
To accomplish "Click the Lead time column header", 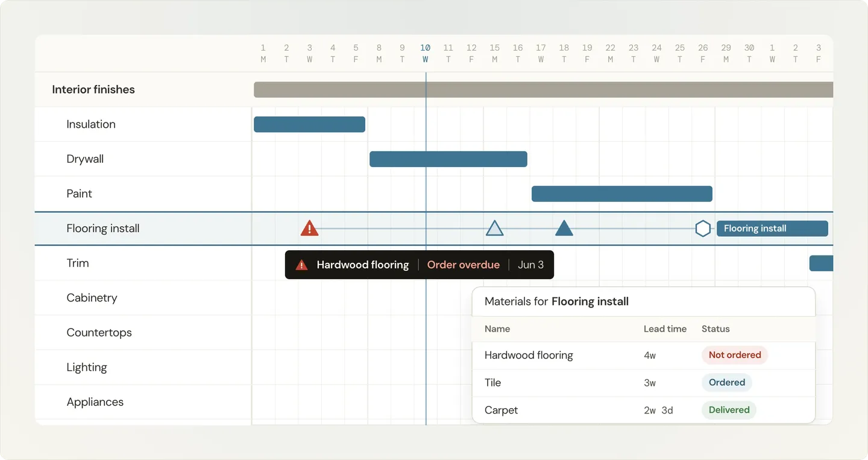I will [x=665, y=329].
